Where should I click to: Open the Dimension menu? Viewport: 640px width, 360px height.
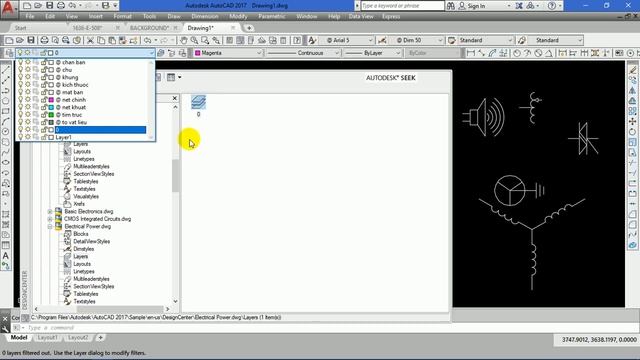(x=204, y=16)
